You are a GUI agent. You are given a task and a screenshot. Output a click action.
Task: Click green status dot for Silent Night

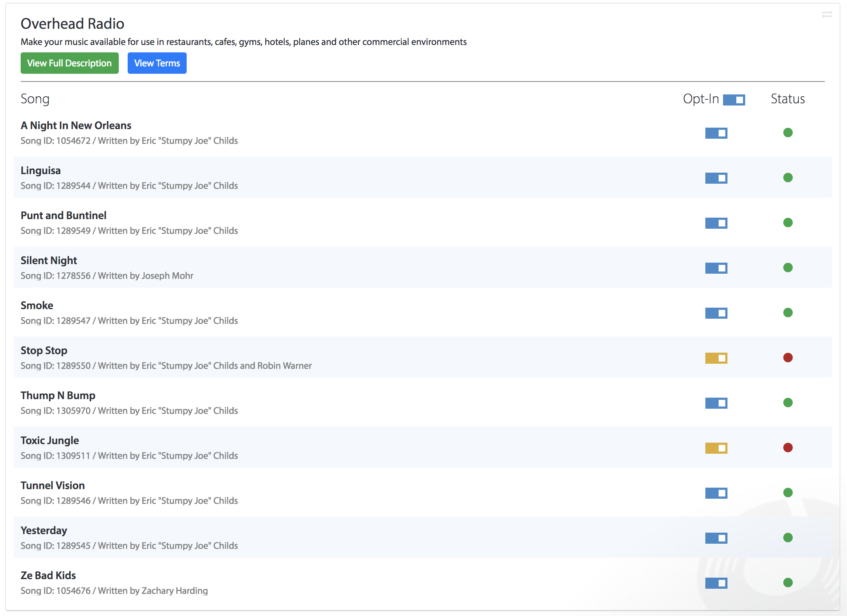pyautogui.click(x=788, y=267)
